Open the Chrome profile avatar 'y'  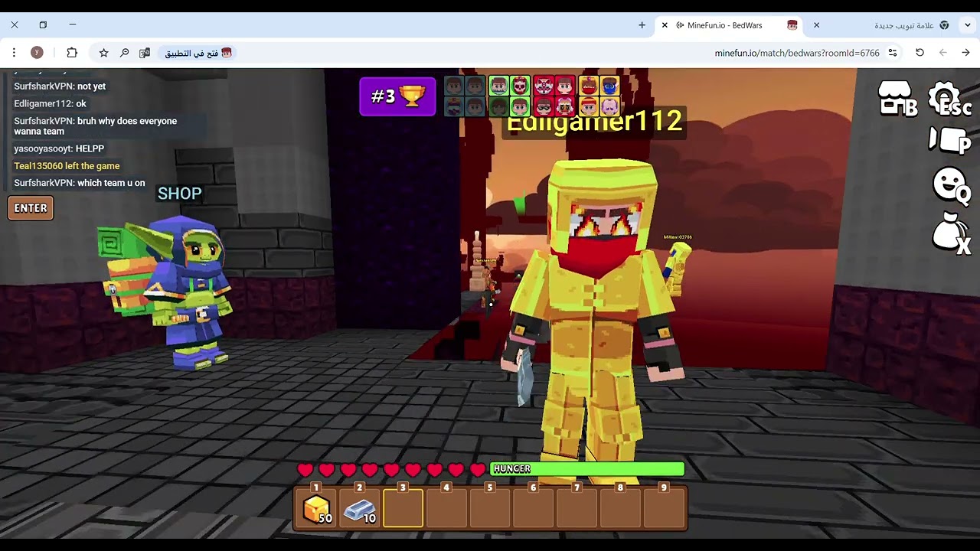[x=37, y=53]
